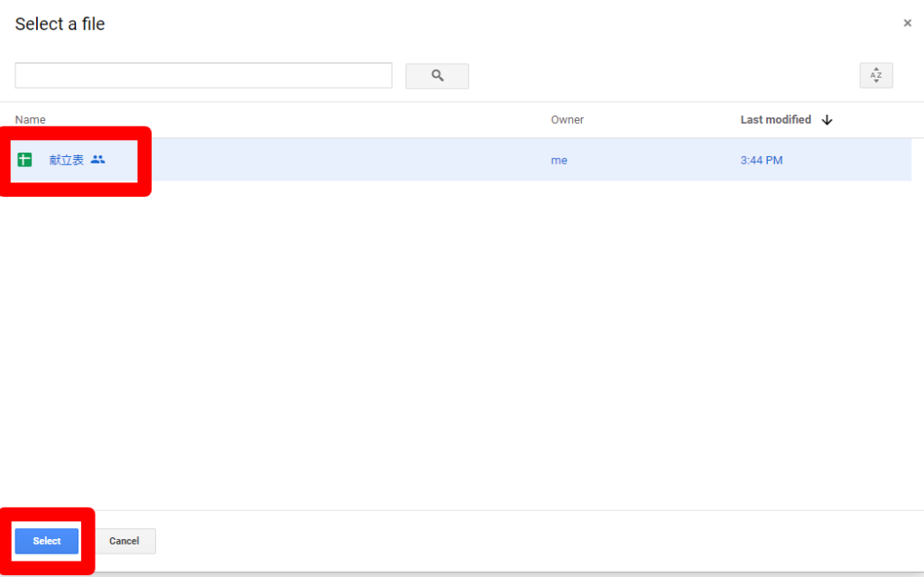
Task: Click the shared people icon beside 献立表
Action: click(98, 160)
